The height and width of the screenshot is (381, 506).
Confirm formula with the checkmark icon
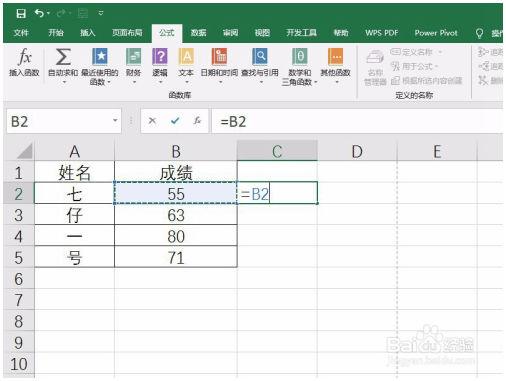pyautogui.click(x=175, y=120)
